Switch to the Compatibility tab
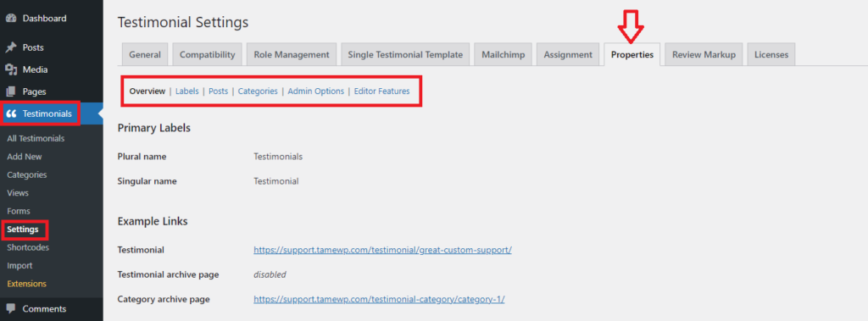 click(x=208, y=55)
